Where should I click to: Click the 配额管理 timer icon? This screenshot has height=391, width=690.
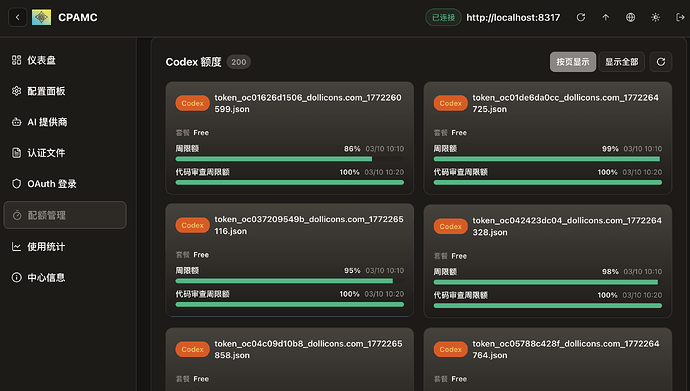click(x=17, y=215)
